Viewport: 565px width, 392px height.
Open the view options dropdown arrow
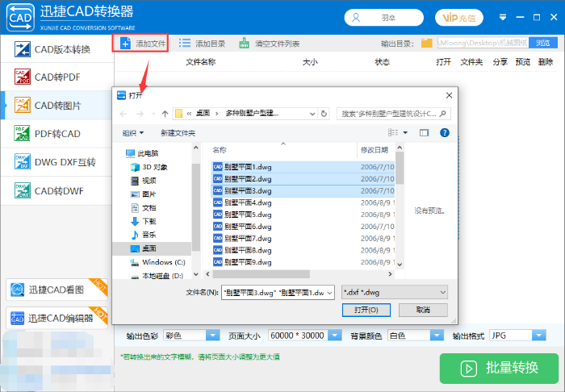(x=405, y=133)
